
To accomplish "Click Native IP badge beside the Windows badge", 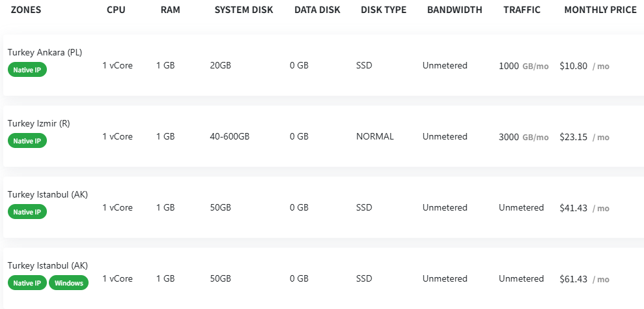I will click(x=27, y=283).
